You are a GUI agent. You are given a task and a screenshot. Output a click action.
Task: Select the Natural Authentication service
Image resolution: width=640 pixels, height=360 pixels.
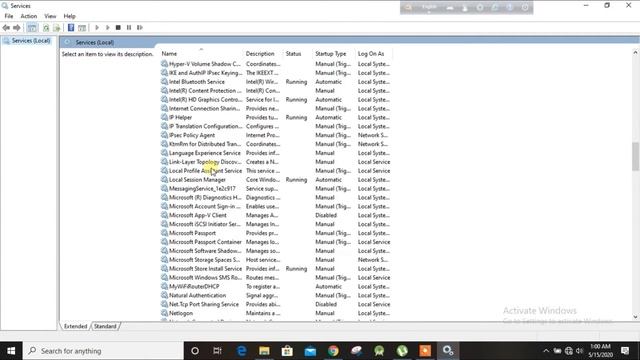[276, 296]
